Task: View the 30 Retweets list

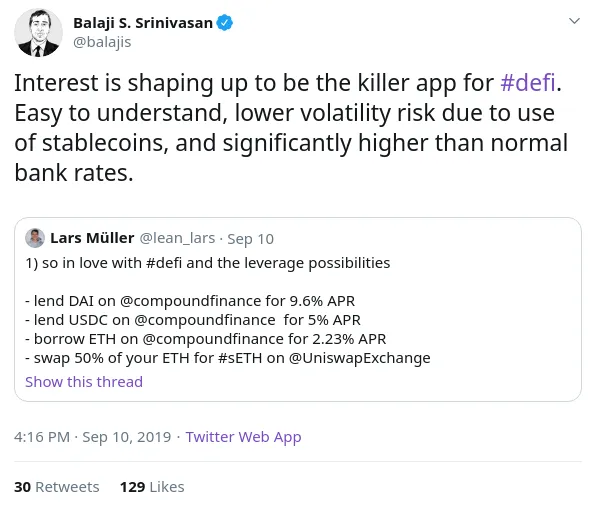Action: (x=57, y=487)
